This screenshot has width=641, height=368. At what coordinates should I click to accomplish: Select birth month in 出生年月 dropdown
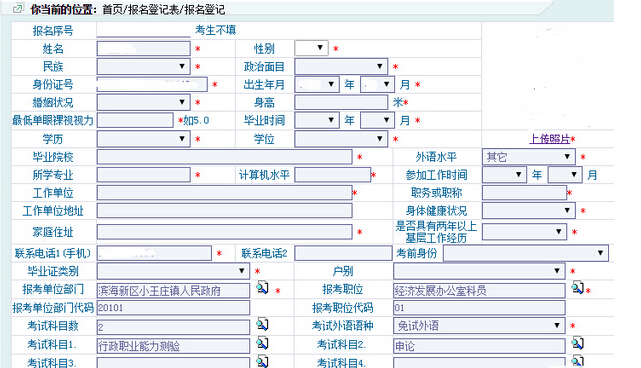pyautogui.click(x=377, y=85)
